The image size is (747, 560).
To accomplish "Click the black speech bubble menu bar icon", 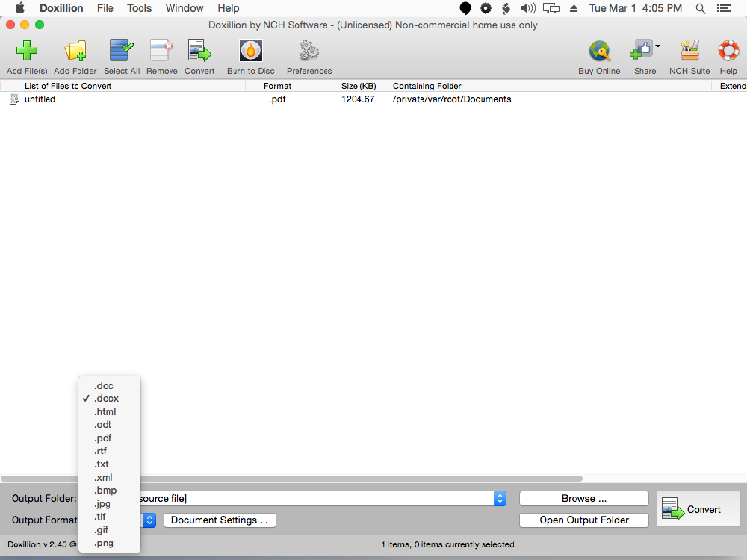I will (465, 8).
